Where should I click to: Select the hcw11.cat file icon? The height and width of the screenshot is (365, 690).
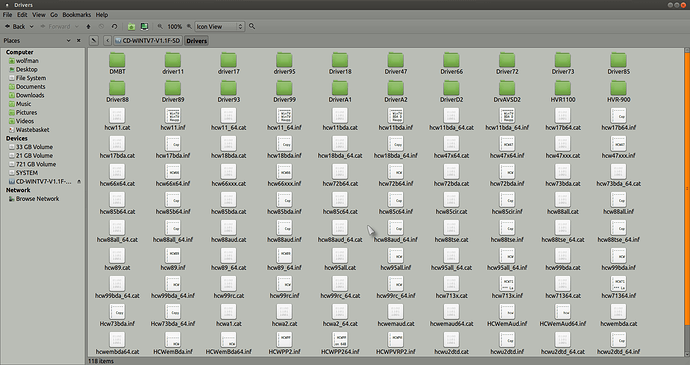(x=117, y=116)
